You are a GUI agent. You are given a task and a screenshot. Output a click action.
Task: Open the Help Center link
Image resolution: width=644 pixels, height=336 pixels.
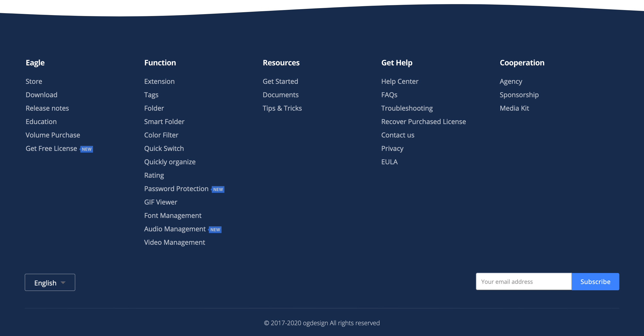400,81
